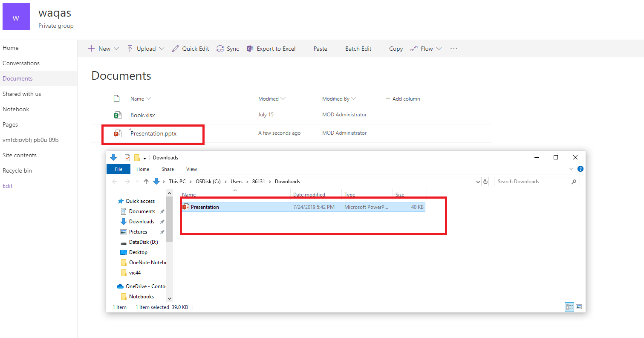Select the Export to Excel icon
Viewport: 644px width, 338px height.
pos(250,48)
